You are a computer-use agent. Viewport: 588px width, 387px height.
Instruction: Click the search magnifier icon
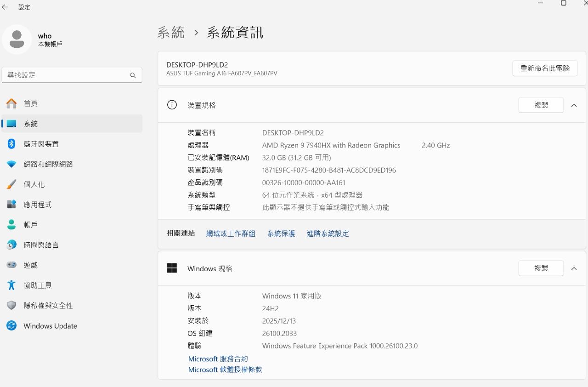[x=133, y=75]
